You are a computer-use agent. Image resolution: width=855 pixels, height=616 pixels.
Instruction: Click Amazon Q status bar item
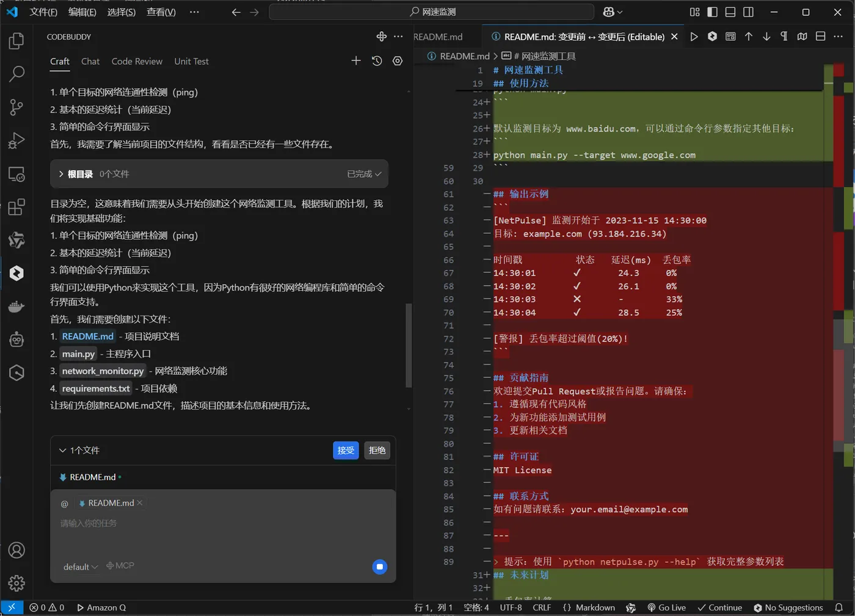click(x=101, y=607)
